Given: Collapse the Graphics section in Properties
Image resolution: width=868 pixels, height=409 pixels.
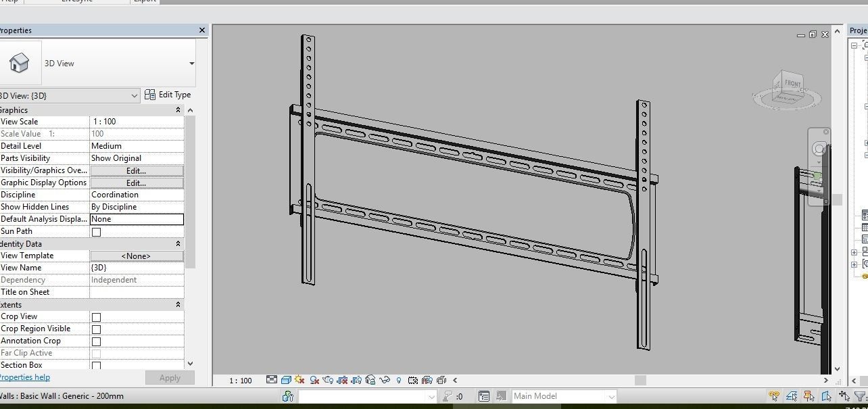Looking at the screenshot, I should (178, 110).
